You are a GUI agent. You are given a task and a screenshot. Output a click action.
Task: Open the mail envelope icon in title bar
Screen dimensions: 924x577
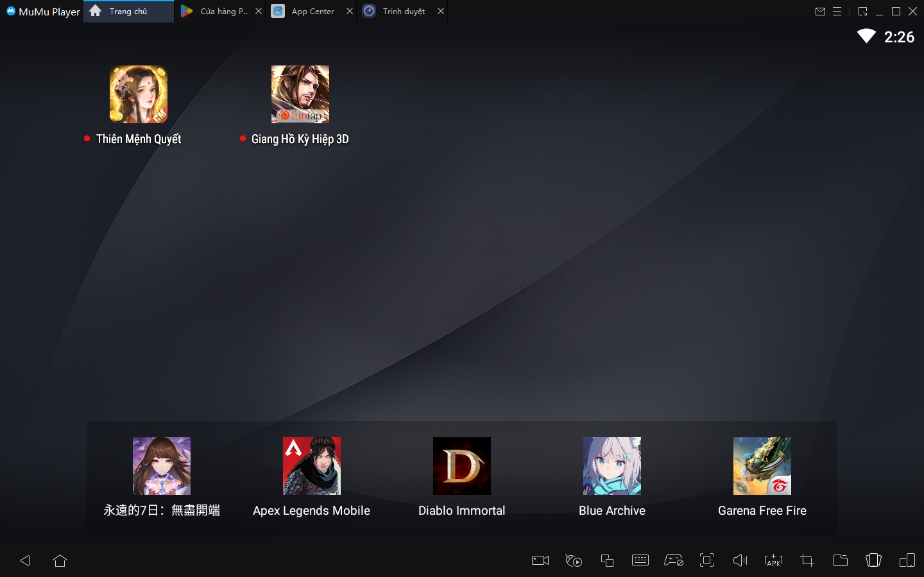click(820, 12)
